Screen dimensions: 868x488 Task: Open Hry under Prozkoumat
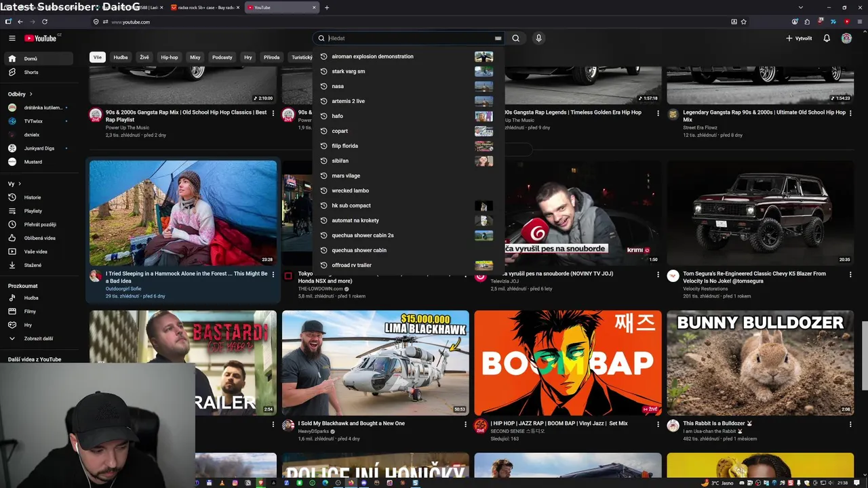pos(40,325)
